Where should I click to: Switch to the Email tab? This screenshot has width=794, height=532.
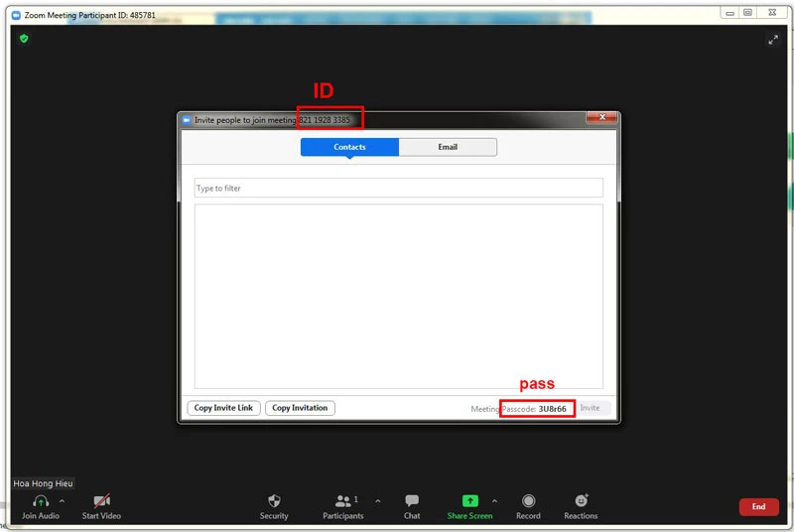(448, 147)
